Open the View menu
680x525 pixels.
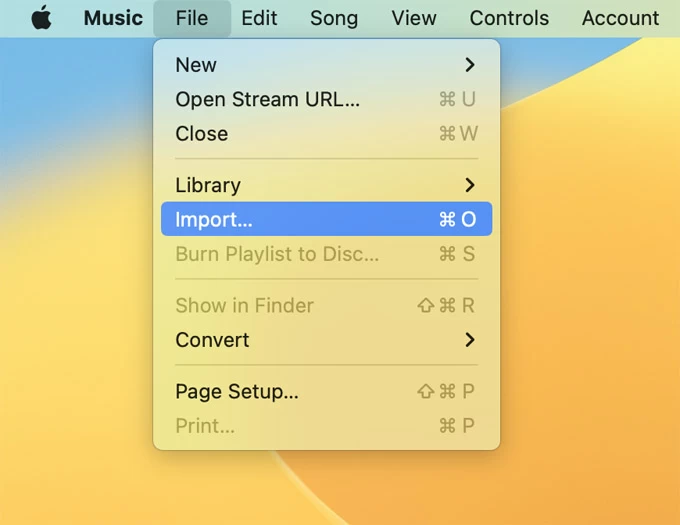[414, 18]
